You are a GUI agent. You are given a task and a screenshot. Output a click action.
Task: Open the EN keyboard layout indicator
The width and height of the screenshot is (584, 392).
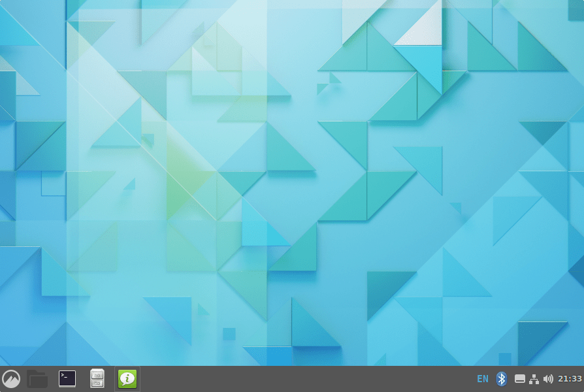(483, 379)
